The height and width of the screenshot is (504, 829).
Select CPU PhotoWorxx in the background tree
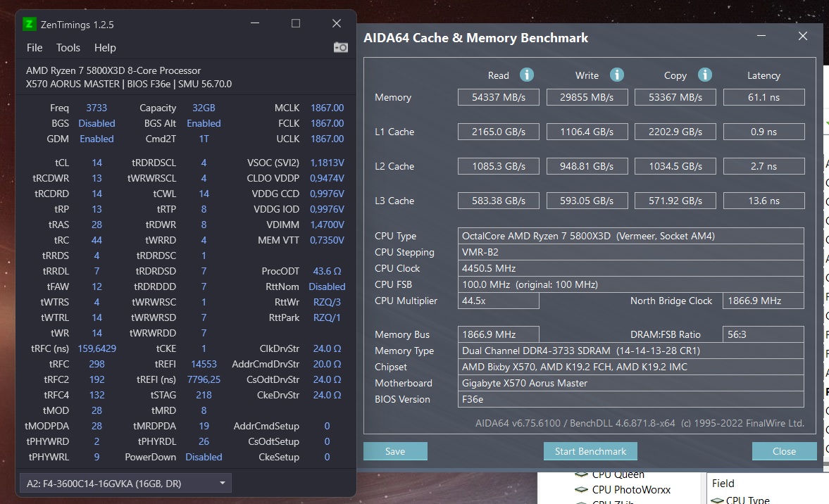pyautogui.click(x=631, y=490)
